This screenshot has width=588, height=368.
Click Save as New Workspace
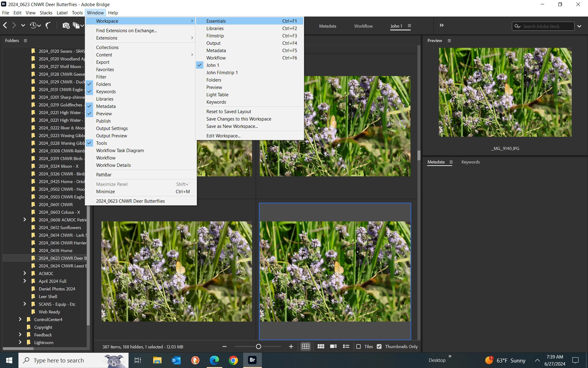coord(232,126)
